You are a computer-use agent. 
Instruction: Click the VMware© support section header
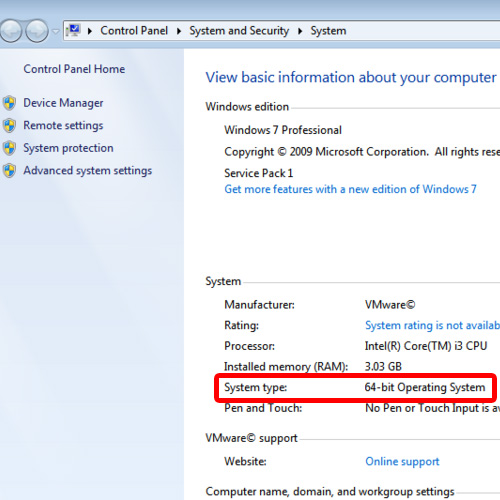(251, 438)
